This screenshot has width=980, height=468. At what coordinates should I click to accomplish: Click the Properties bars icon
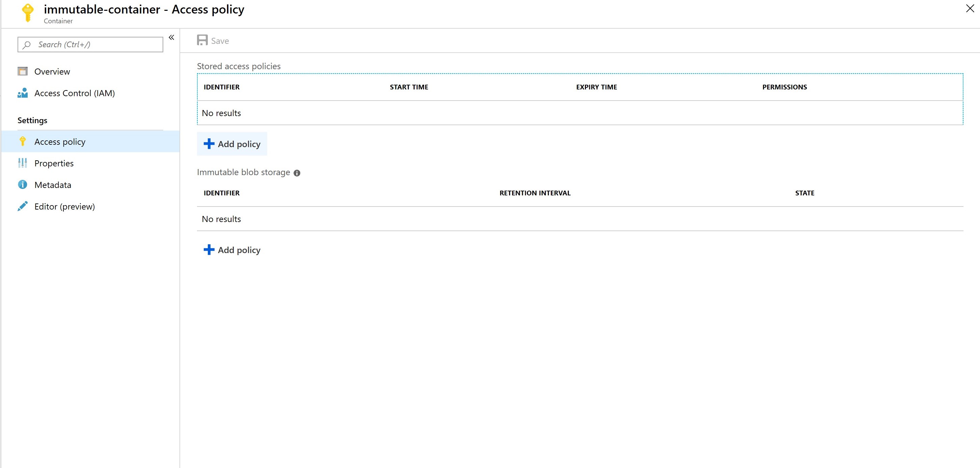click(23, 163)
